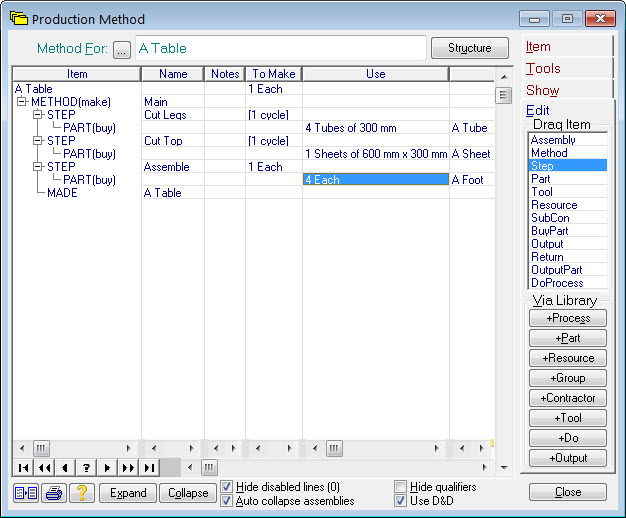Go to previous record arrow

pos(65,468)
